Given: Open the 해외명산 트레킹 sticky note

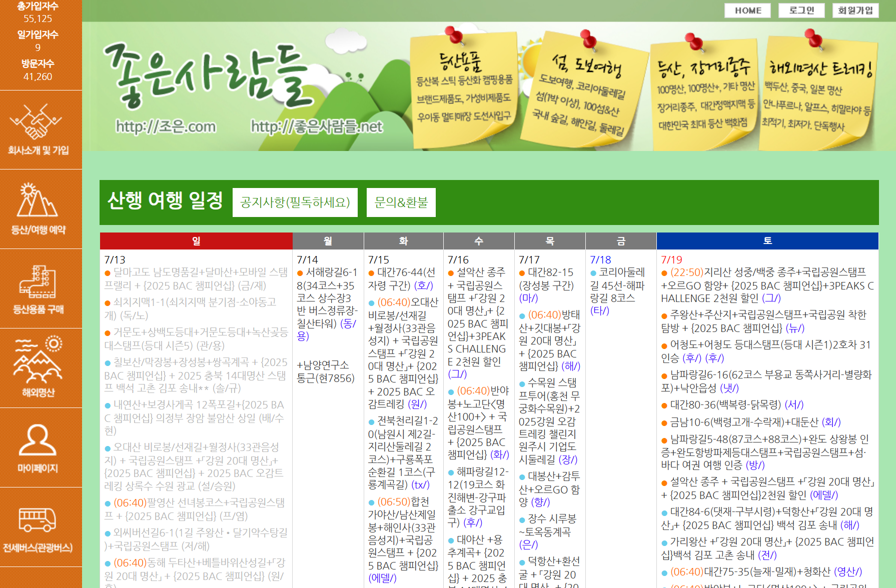Looking at the screenshot, I should tap(817, 90).
